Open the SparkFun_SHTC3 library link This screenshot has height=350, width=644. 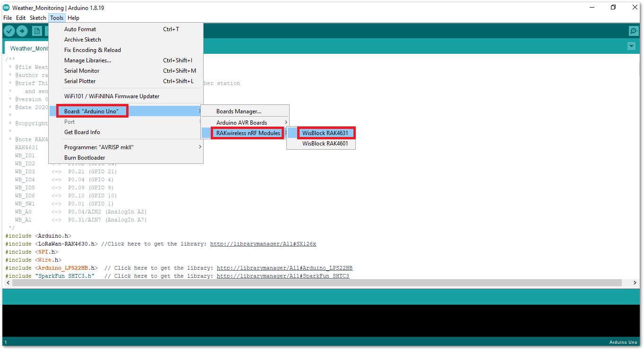(283, 276)
